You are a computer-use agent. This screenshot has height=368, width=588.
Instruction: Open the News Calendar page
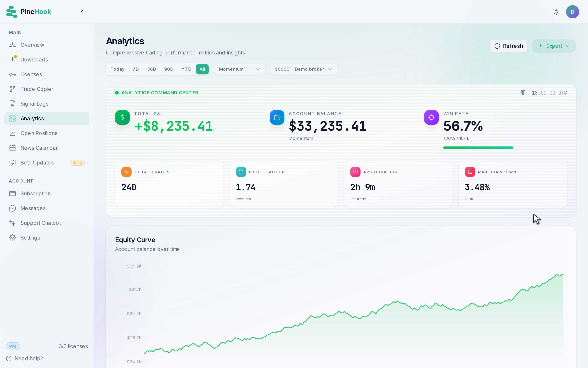coord(47,148)
